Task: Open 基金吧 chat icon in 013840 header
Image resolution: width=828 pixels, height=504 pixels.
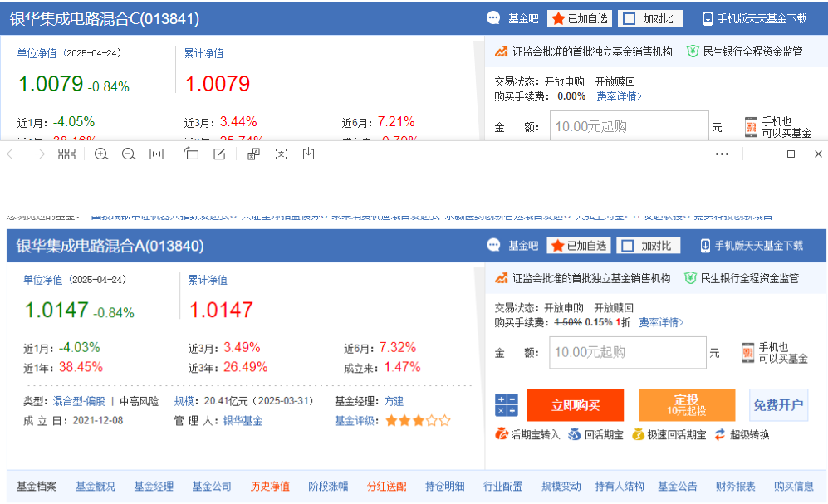Action: (x=493, y=246)
